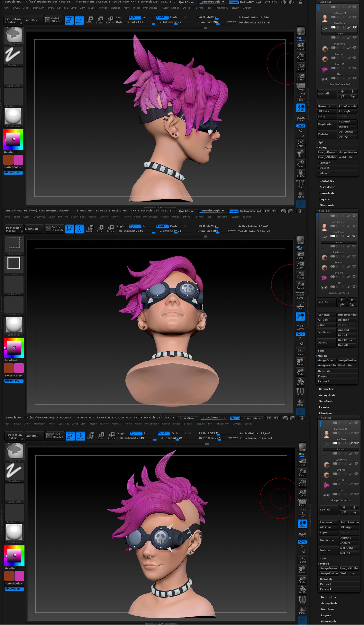
Task: Click the Rect stroke icon
Action: pos(14,265)
